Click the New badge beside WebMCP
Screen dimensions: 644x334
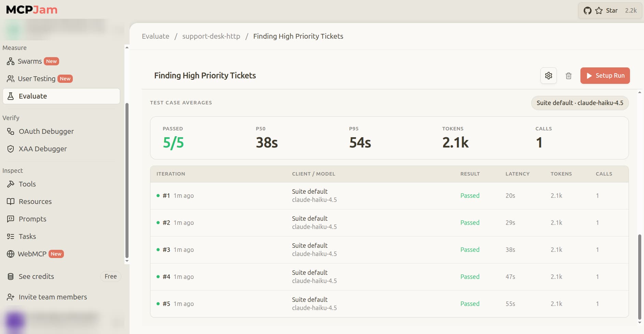[56, 254]
